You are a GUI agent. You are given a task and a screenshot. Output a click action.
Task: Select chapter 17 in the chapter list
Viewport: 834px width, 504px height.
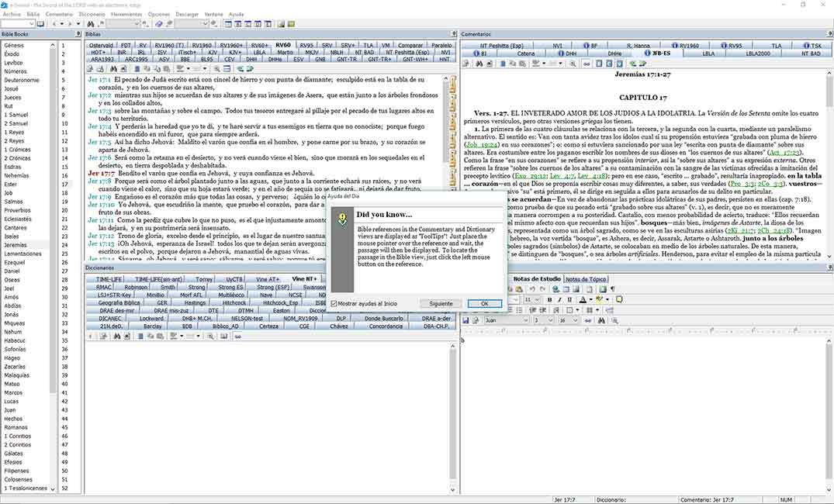coord(64,185)
